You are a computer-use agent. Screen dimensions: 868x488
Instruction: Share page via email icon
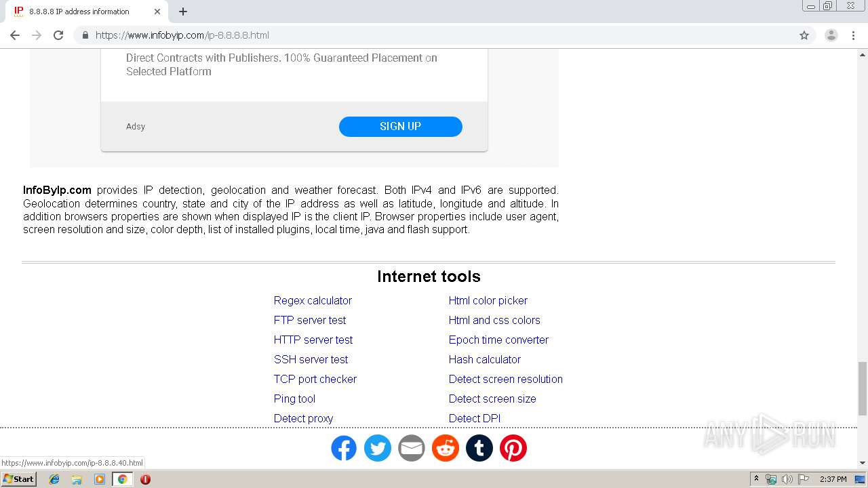tap(412, 448)
